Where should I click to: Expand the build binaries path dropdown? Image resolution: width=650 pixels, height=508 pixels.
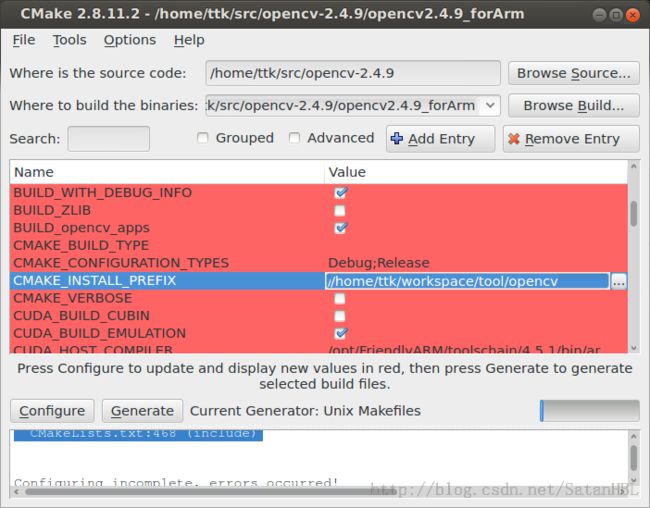point(490,105)
